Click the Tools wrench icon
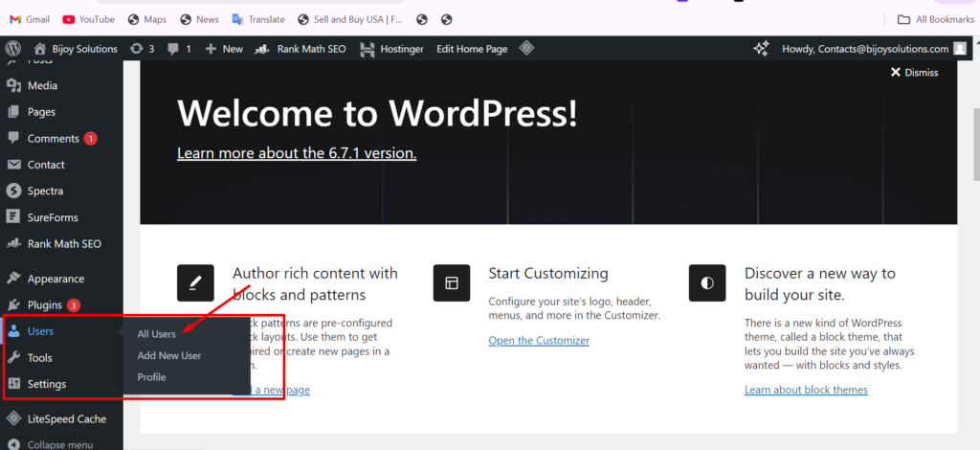This screenshot has height=450, width=980. [13, 357]
